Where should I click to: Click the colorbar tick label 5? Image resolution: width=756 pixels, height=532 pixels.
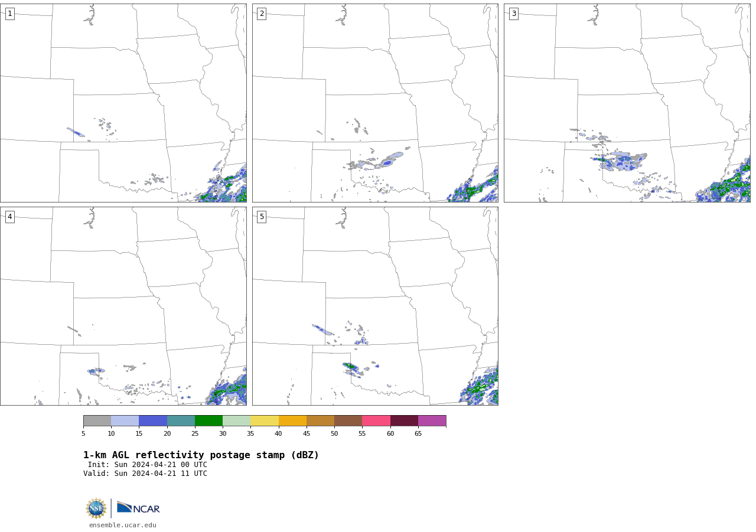click(x=83, y=434)
